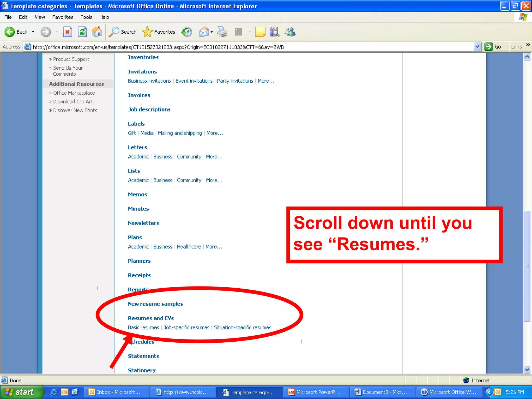Screen dimensions: 532x399
Task: Open the History toolbar icon
Action: pyautogui.click(x=187, y=32)
